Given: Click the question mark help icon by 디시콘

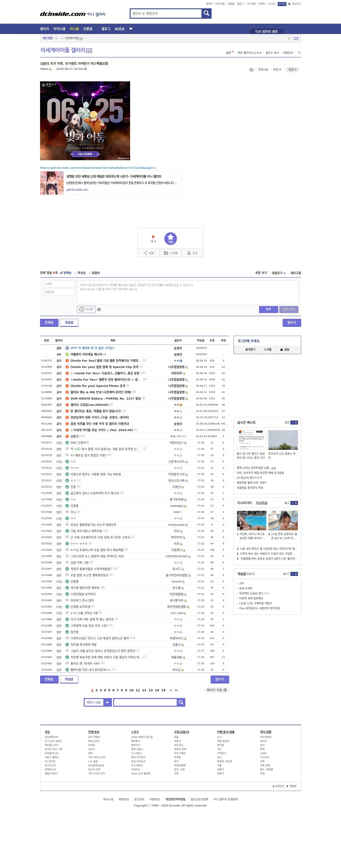Looking at the screenshot, I should pos(99,309).
